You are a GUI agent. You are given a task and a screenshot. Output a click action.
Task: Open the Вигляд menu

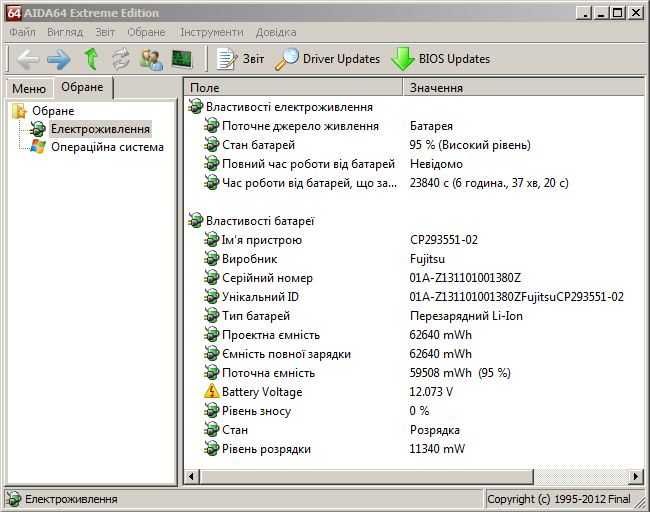pos(65,32)
